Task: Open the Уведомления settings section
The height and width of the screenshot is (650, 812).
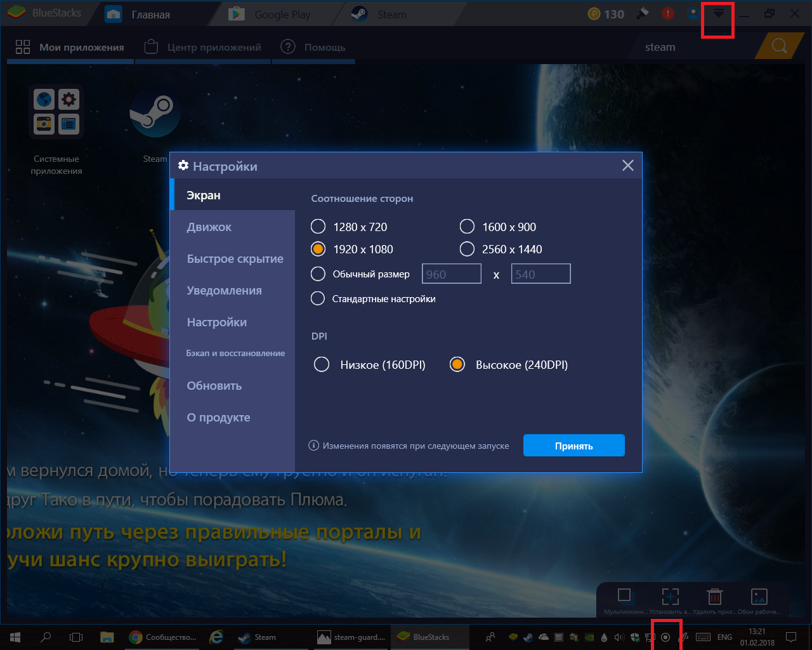Action: (224, 291)
